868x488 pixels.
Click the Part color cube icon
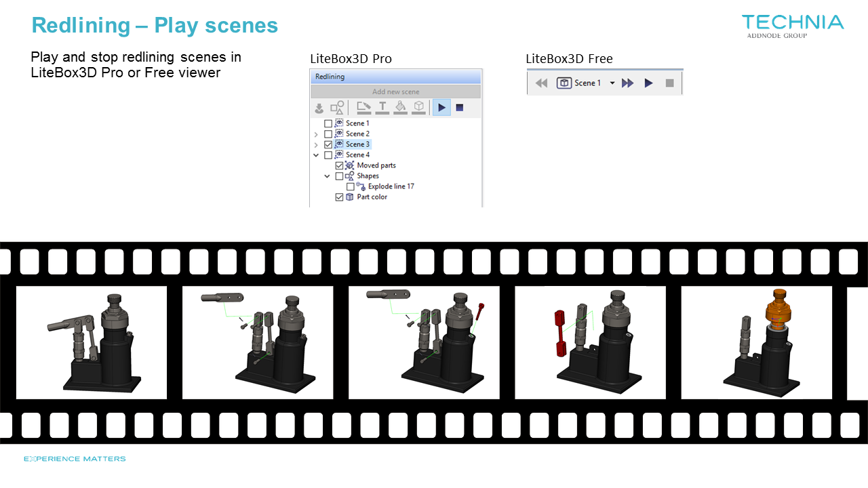point(350,197)
